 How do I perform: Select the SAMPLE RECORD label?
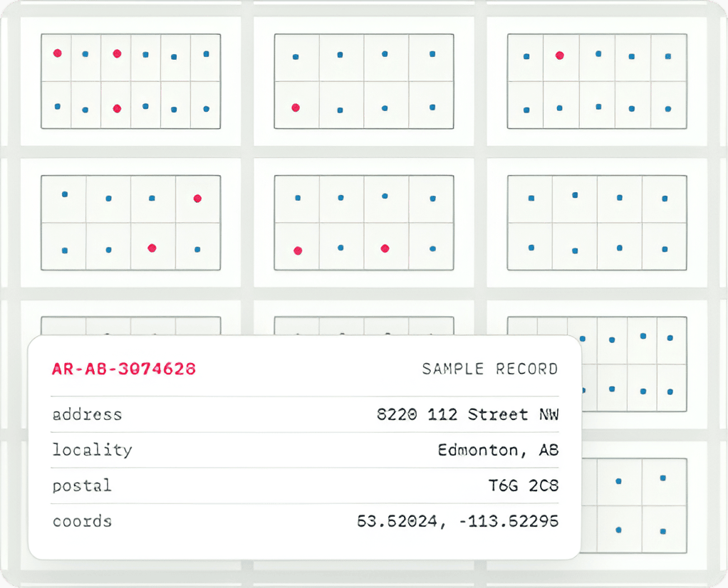pos(490,369)
